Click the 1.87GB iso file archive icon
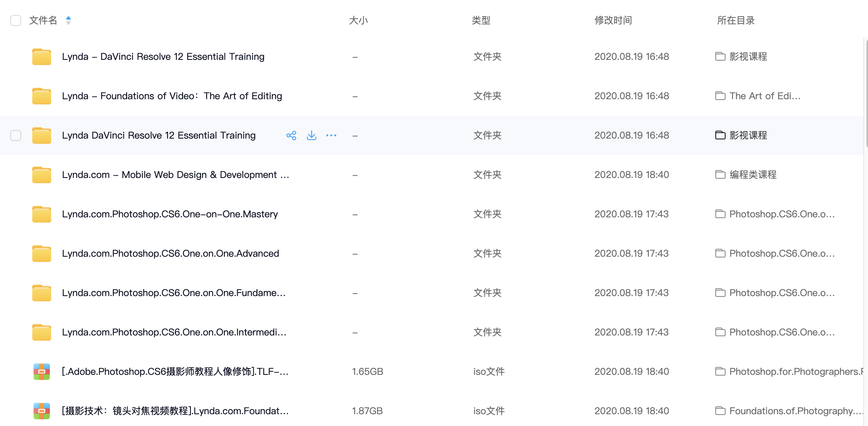Viewport: 868px width, 426px height. [x=42, y=411]
